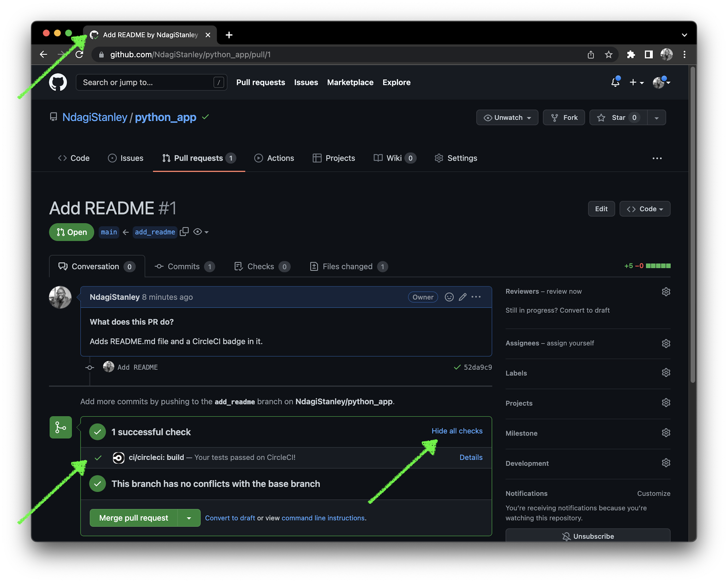This screenshot has height=583, width=728.
Task: Toggle the browser side panel icon
Action: point(649,55)
